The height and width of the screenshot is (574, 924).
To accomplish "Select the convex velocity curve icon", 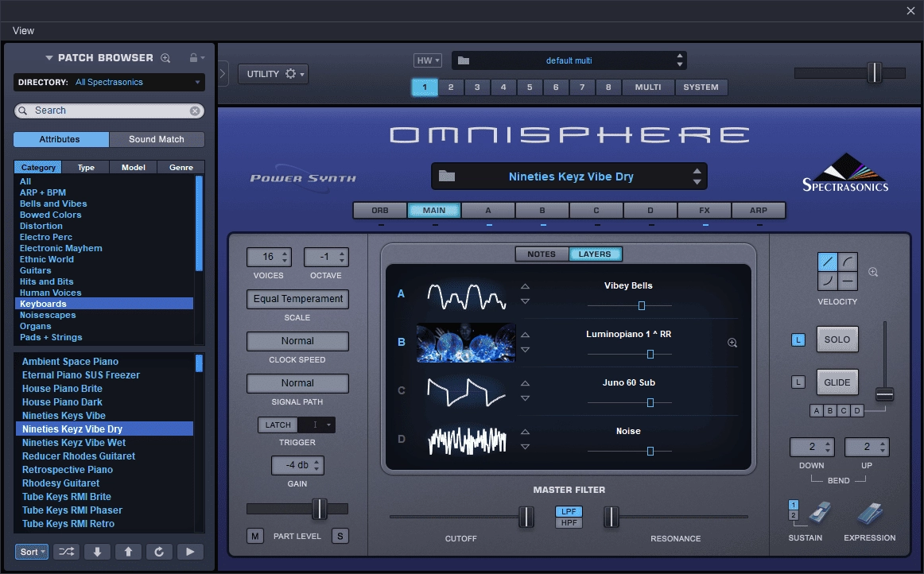I will click(x=848, y=262).
